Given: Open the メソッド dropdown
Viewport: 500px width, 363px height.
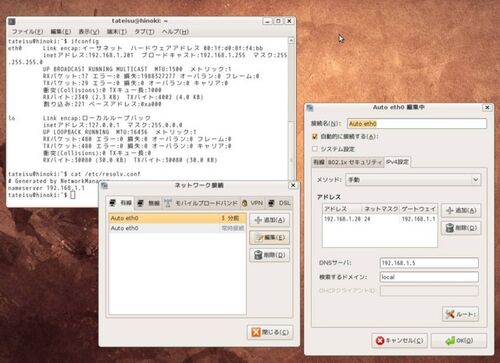Looking at the screenshot, I should point(413,180).
